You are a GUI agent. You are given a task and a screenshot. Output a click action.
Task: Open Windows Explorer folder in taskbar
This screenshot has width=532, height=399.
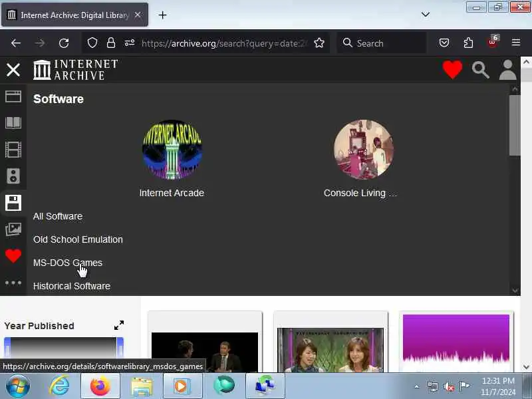coord(142,387)
